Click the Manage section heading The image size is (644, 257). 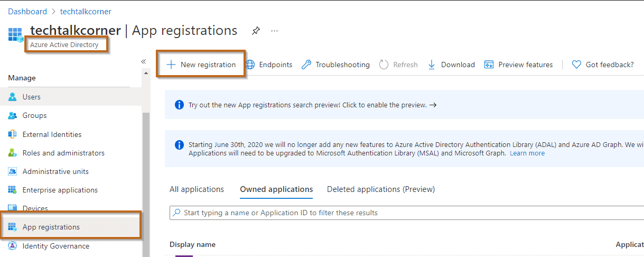point(22,78)
